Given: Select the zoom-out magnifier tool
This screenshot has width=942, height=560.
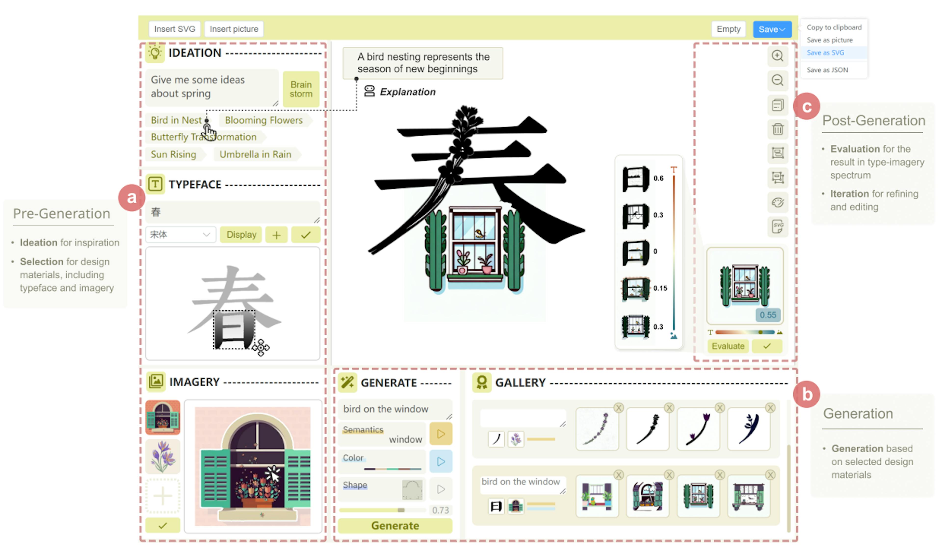Looking at the screenshot, I should [778, 80].
